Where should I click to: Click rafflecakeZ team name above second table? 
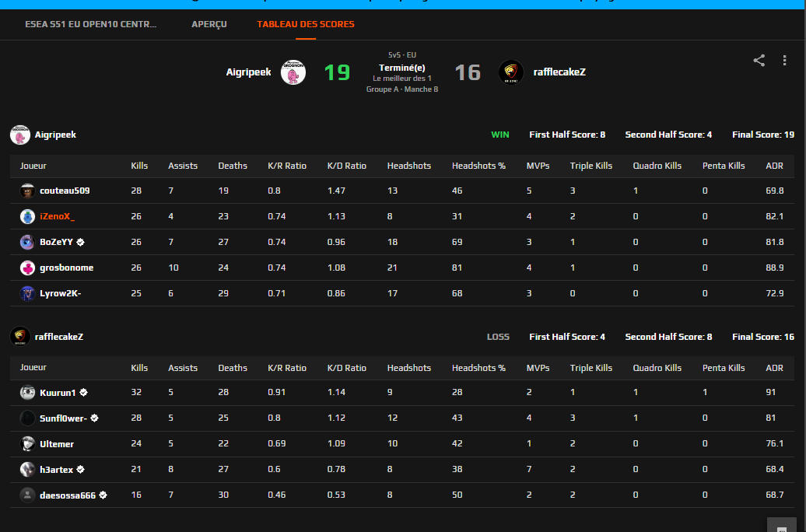tap(59, 337)
